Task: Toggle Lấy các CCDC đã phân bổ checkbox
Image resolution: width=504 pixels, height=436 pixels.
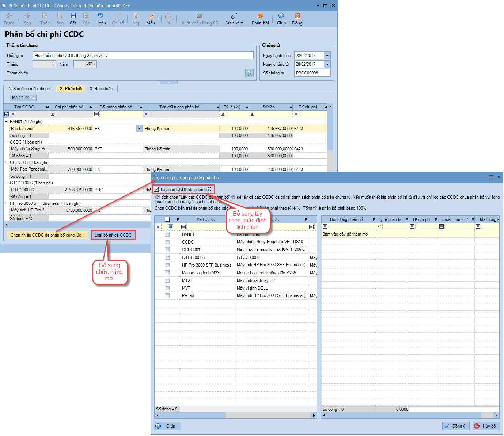Action: pos(156,190)
